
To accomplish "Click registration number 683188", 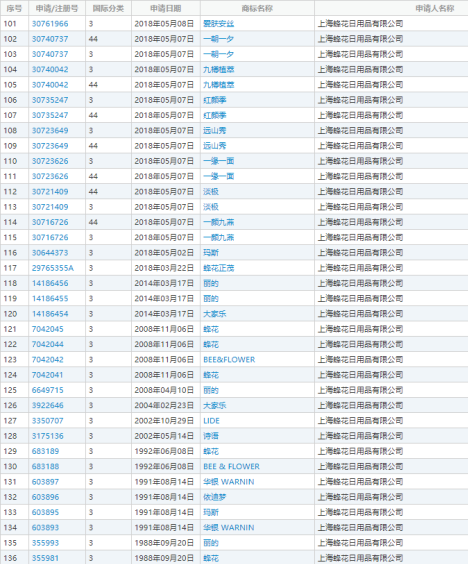I will click(45, 467).
